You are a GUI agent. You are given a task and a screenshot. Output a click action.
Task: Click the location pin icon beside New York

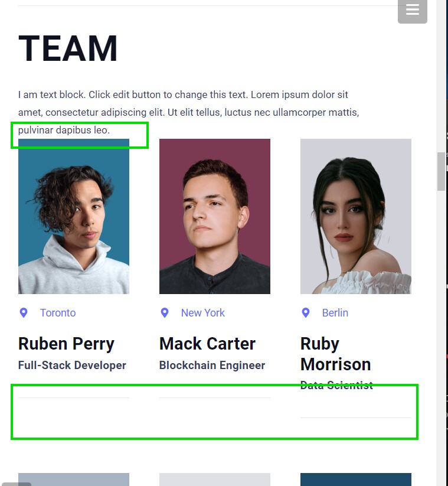[165, 312]
